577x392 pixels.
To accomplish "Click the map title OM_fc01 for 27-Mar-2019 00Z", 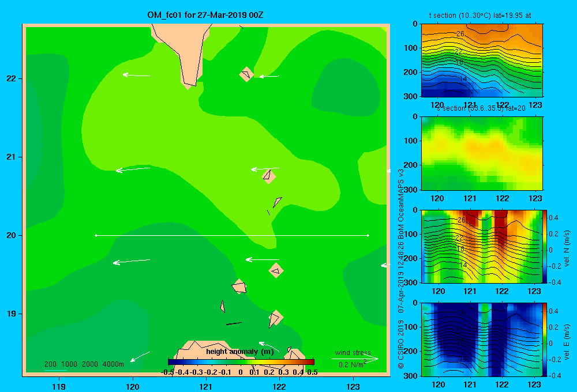I will [205, 15].
